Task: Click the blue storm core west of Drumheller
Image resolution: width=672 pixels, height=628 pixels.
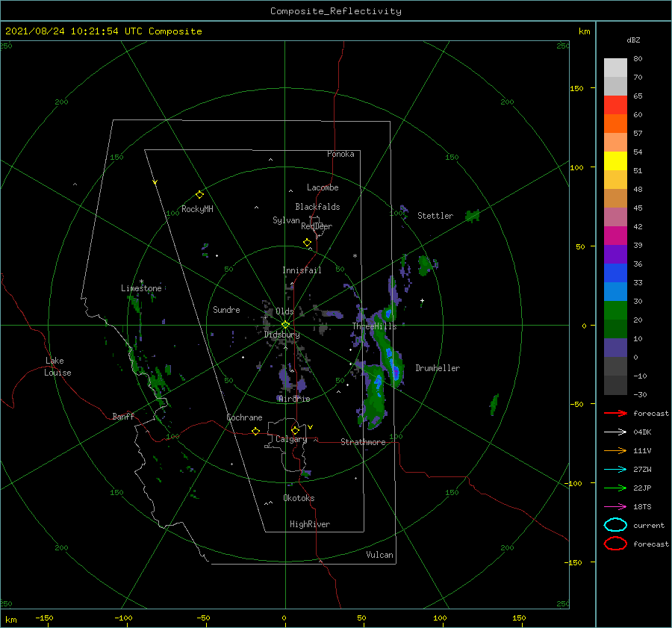Action: tap(396, 372)
